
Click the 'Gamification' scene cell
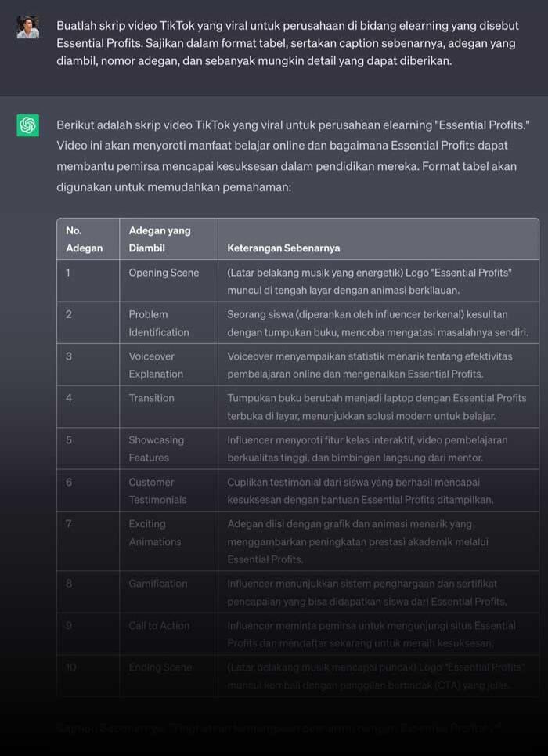[168, 592]
